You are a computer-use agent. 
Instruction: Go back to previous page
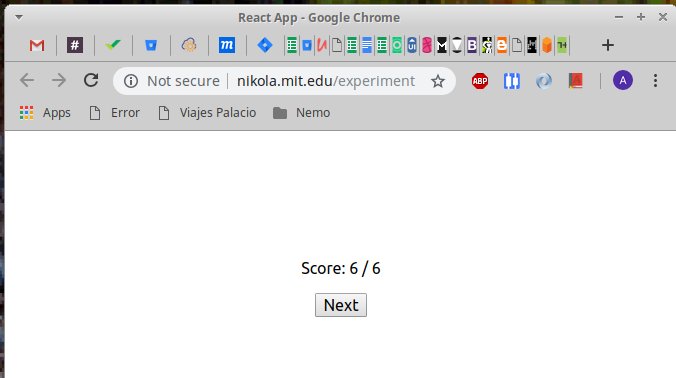(27, 80)
